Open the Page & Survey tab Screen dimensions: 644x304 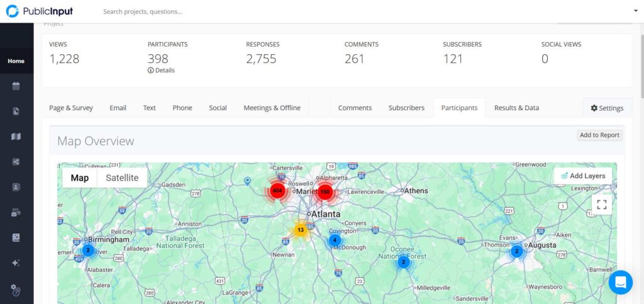[71, 108]
